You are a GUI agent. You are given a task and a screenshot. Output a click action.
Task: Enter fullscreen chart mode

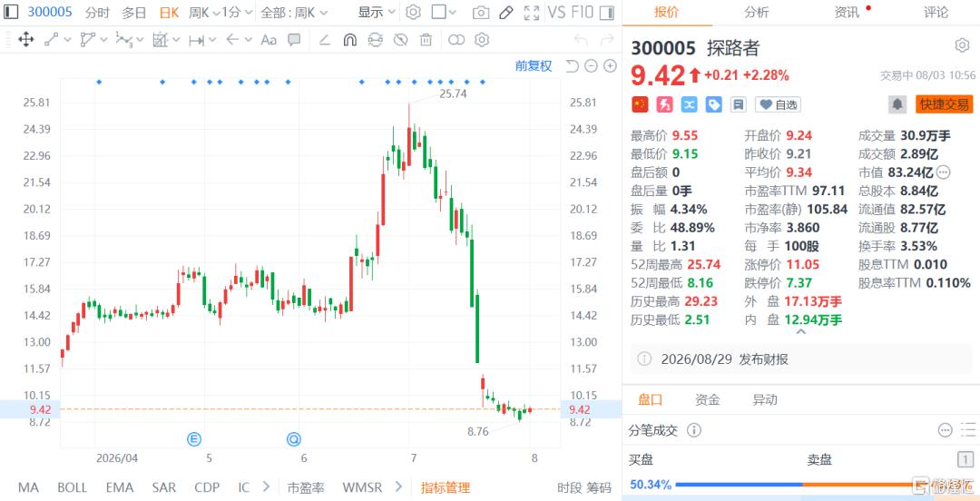click(x=531, y=13)
